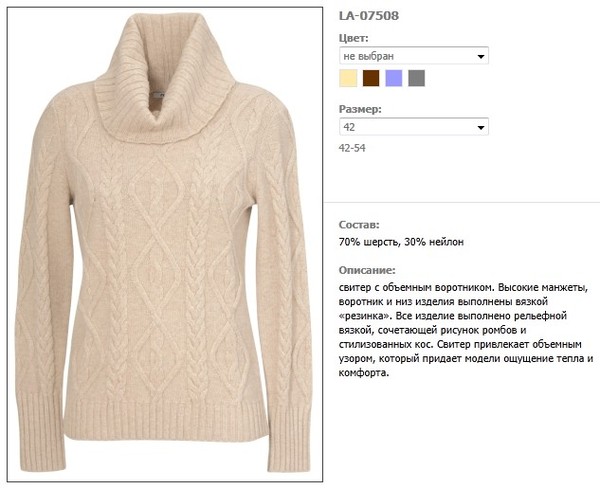Click the "Цвет:" label
Image resolution: width=600 pixels, height=489 pixels.
pos(354,38)
